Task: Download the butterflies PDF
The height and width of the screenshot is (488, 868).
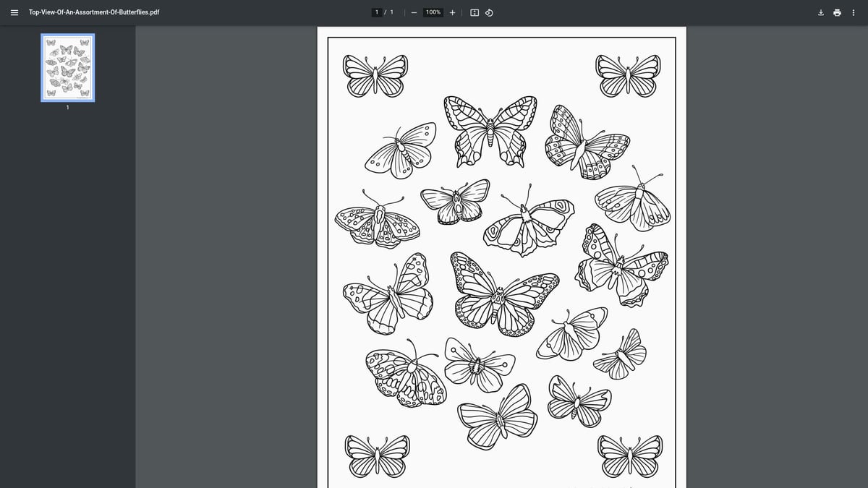Action: pyautogui.click(x=820, y=12)
